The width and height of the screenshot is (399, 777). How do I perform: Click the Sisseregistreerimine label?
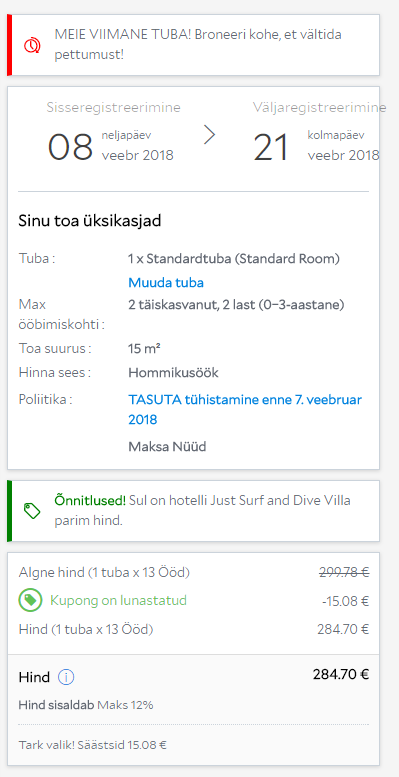tap(114, 107)
